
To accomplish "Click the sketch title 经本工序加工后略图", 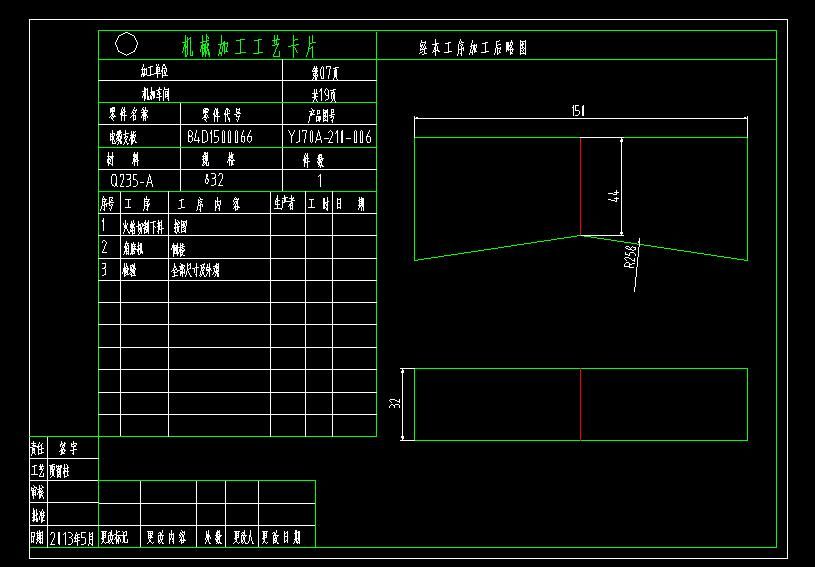I will (x=472, y=47).
